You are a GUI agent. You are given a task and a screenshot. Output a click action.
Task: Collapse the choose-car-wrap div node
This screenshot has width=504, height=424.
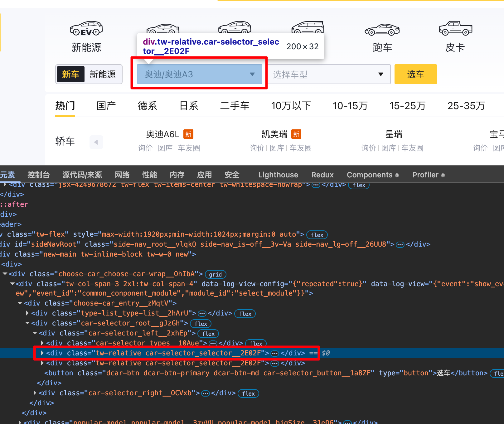[x=5, y=274]
